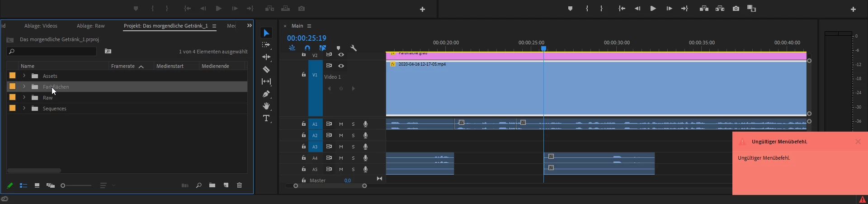The image size is (868, 204).
Task: Solo audio track A2
Action: click(354, 135)
